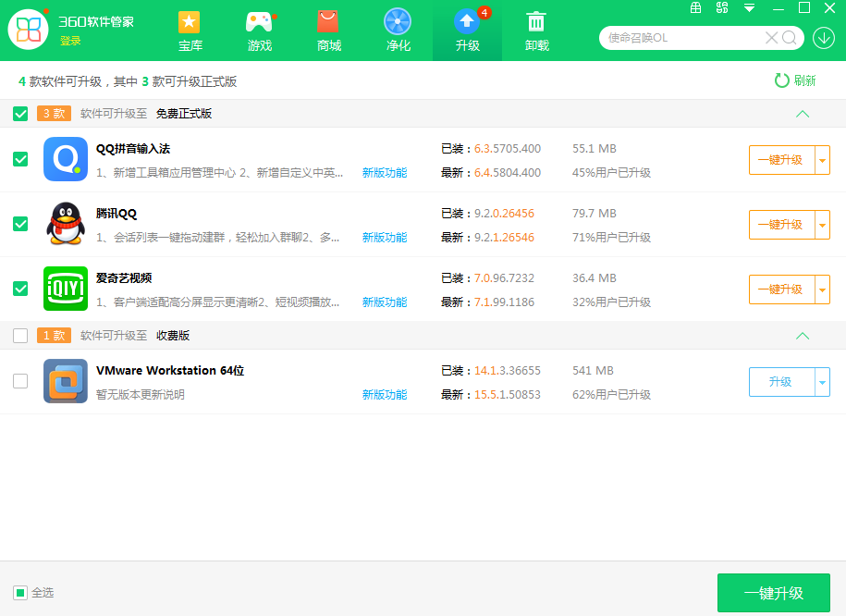Image resolution: width=846 pixels, height=616 pixels.
Task: Click the 爱奇艺视频 title text
Action: [x=124, y=278]
